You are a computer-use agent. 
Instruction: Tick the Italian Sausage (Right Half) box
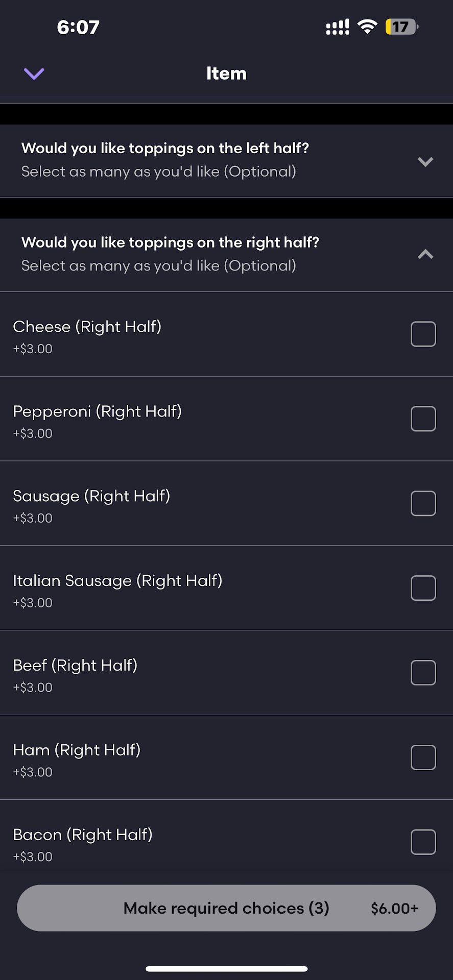click(x=423, y=589)
